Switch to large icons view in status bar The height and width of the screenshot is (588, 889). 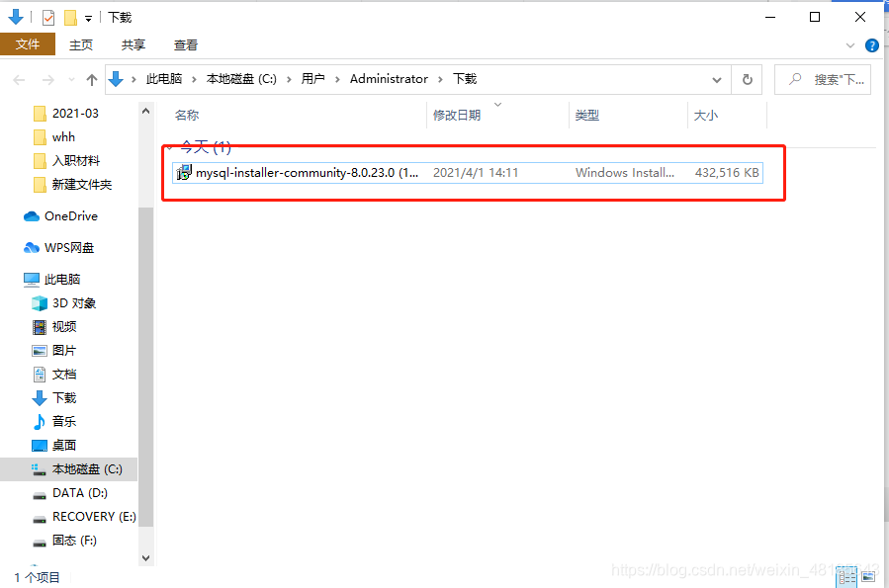click(x=868, y=577)
